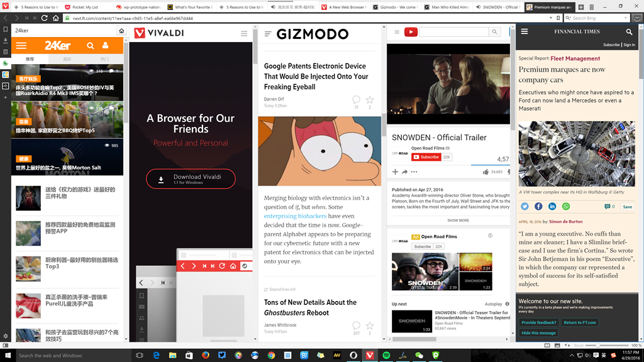This screenshot has height=362, width=644.
Task: Open the Downloads panel in the sidebar
Action: [6, 40]
